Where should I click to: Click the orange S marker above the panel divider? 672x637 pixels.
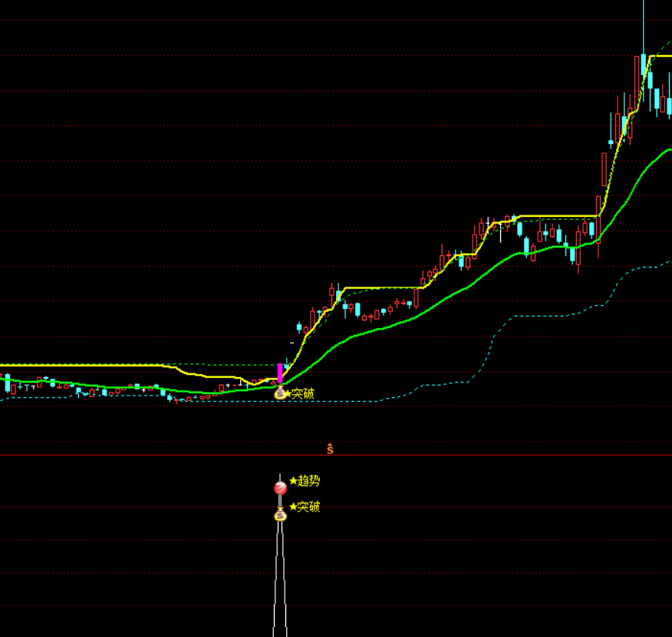tap(330, 448)
